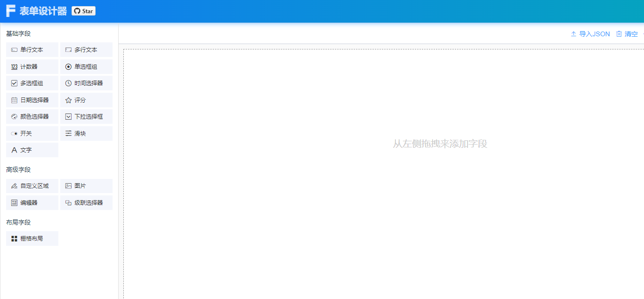This screenshot has width=644, height=299.
Task: Select the 单行文本 field component
Action: pyautogui.click(x=32, y=50)
